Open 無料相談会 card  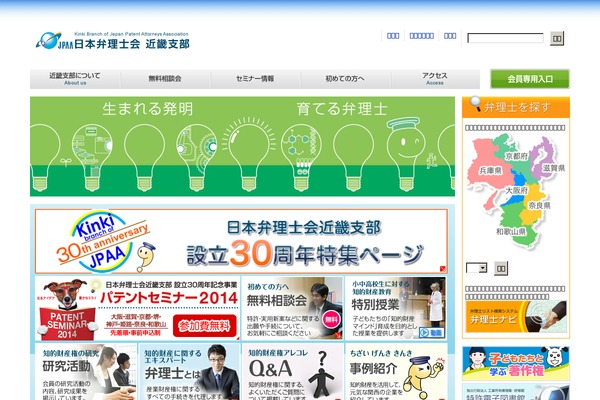coord(292,309)
